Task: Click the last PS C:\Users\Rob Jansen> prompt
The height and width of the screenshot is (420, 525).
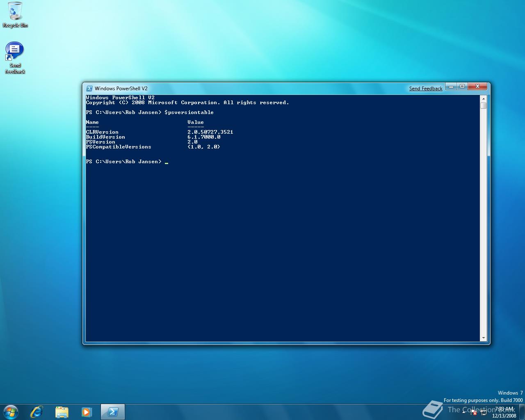Action: (123, 162)
